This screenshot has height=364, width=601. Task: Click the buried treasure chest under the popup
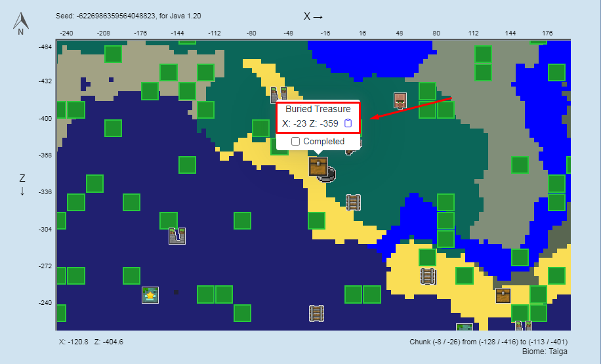(x=318, y=167)
